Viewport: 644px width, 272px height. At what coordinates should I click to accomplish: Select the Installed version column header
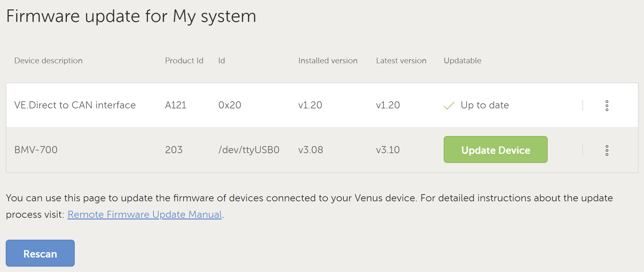click(x=328, y=61)
